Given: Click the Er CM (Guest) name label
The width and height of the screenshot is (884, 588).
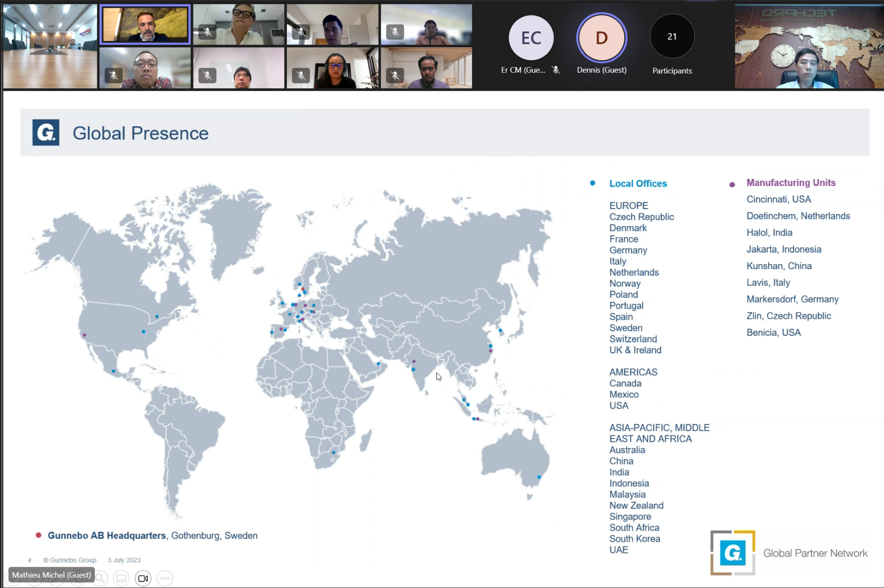Looking at the screenshot, I should (523, 70).
